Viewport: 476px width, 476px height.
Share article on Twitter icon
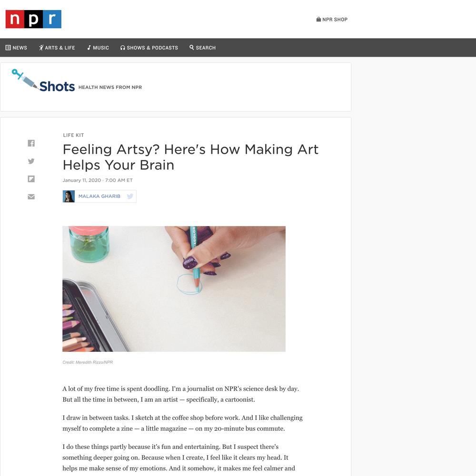click(x=31, y=161)
